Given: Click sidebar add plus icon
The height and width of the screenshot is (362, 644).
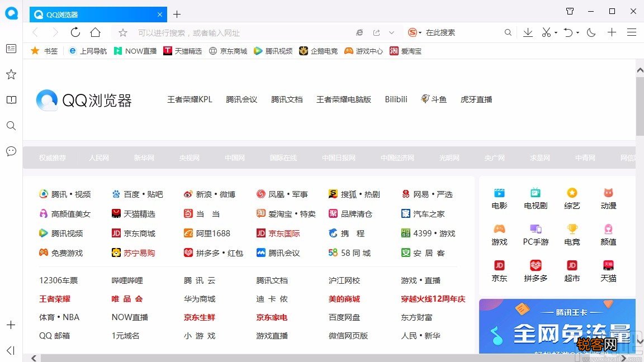Looking at the screenshot, I should point(11,325).
